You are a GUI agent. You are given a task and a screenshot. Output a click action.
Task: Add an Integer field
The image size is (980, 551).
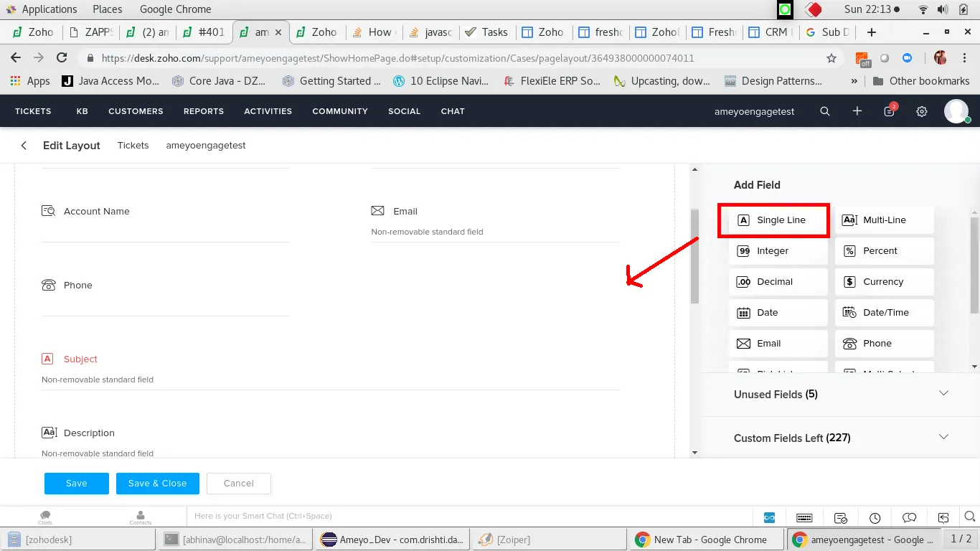(778, 251)
